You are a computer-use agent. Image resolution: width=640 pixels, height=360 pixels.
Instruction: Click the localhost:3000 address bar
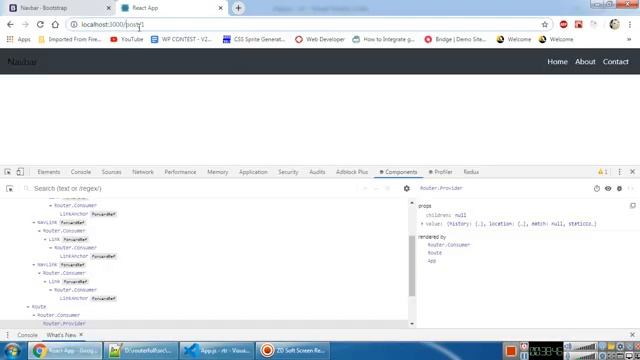(310, 24)
